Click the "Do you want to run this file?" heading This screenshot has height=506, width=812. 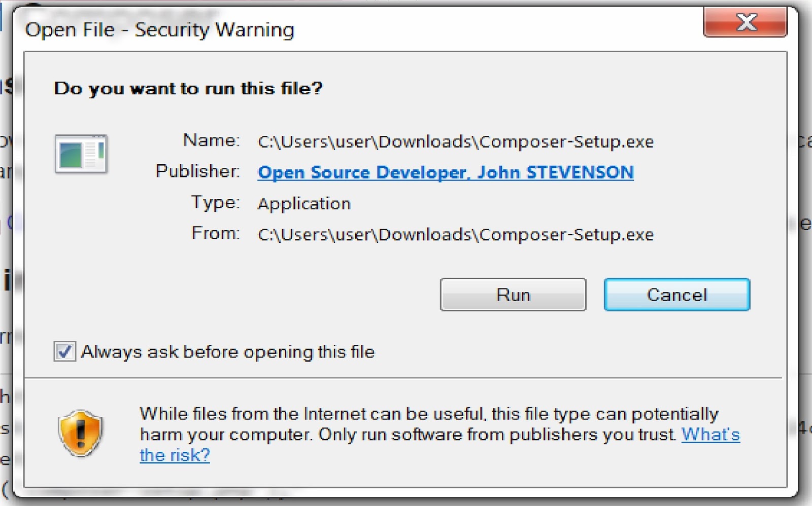tap(188, 89)
